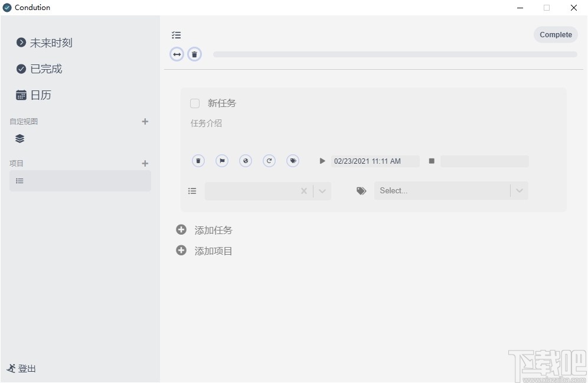
Task: Click the Complete button
Action: tap(556, 34)
